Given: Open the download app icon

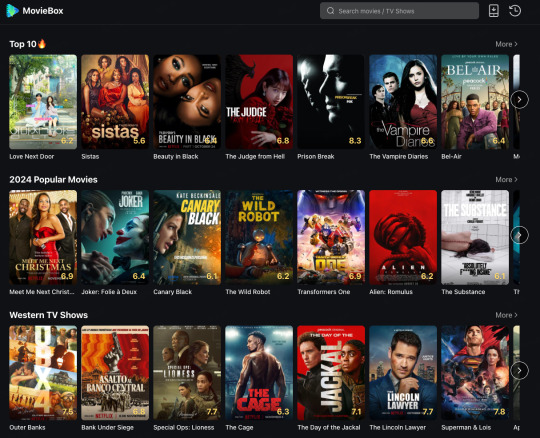Looking at the screenshot, I should point(494,11).
